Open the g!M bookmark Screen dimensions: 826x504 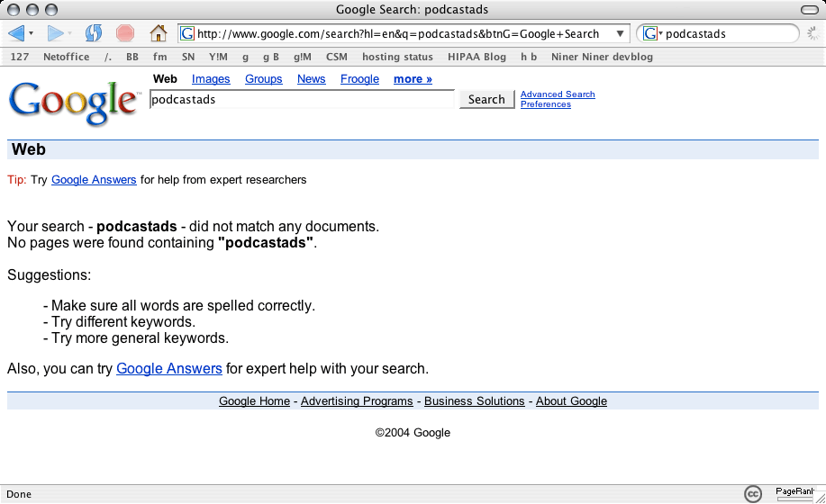click(303, 57)
